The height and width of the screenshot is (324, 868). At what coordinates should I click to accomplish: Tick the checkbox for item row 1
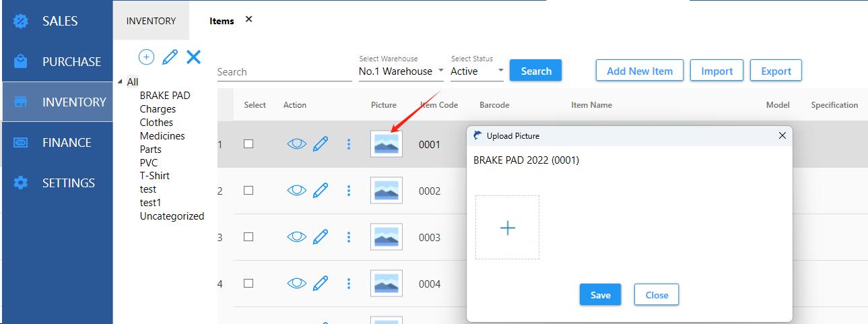248,144
